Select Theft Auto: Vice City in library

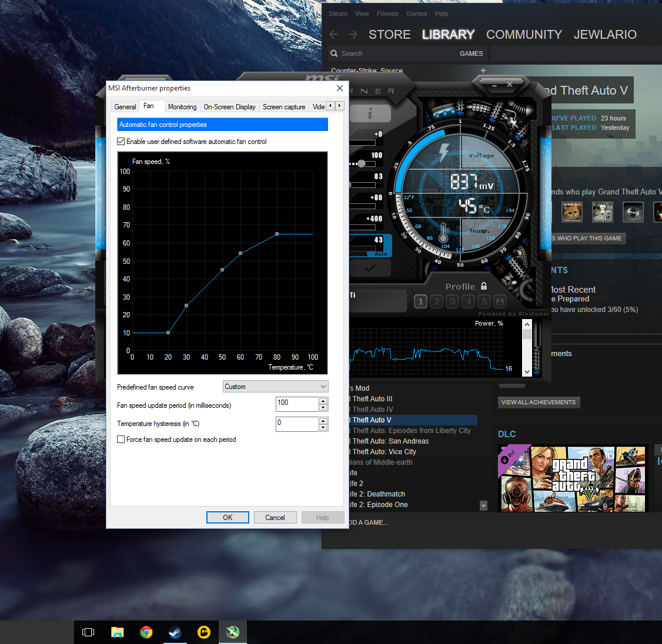(384, 451)
